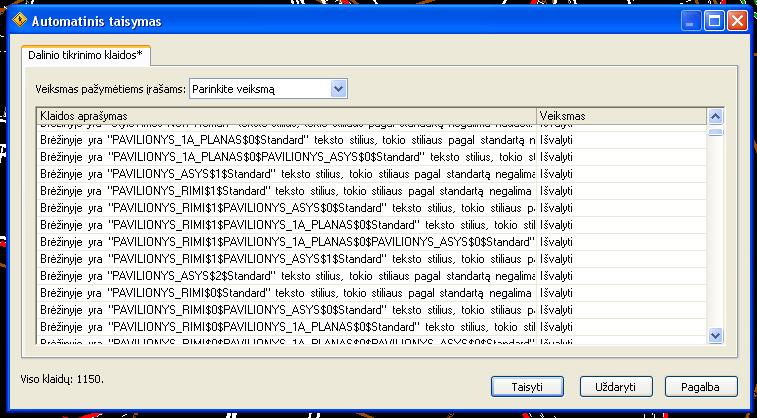Click the list scroll up arrow
The width and height of the screenshot is (757, 418).
click(x=715, y=116)
